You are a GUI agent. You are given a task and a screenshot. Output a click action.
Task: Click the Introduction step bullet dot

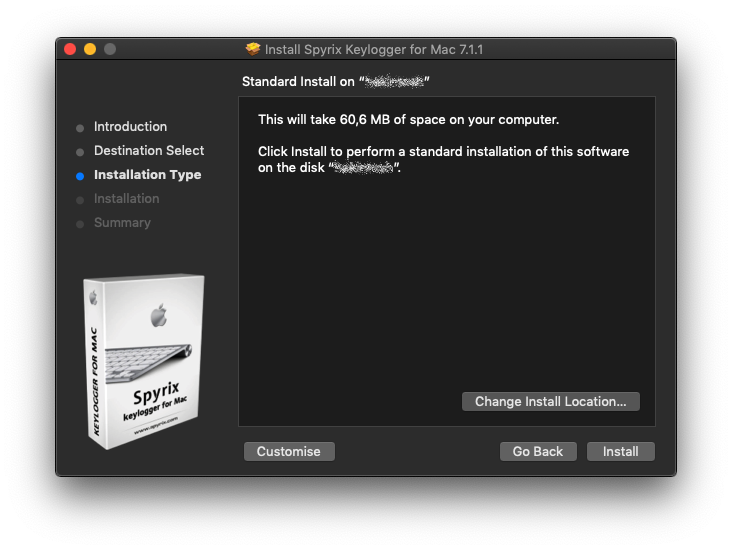point(80,128)
